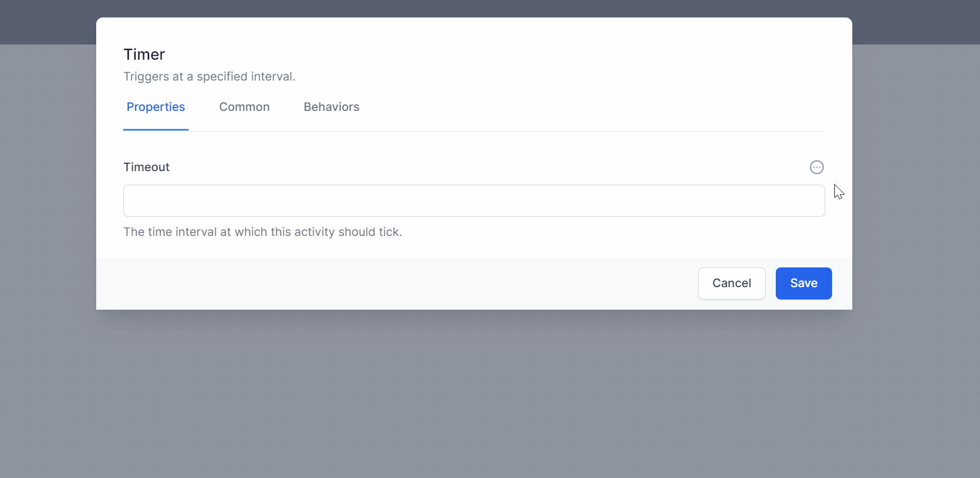Open the Timeout syntax options ellipsis icon
This screenshot has width=980, height=478.
pyautogui.click(x=816, y=167)
